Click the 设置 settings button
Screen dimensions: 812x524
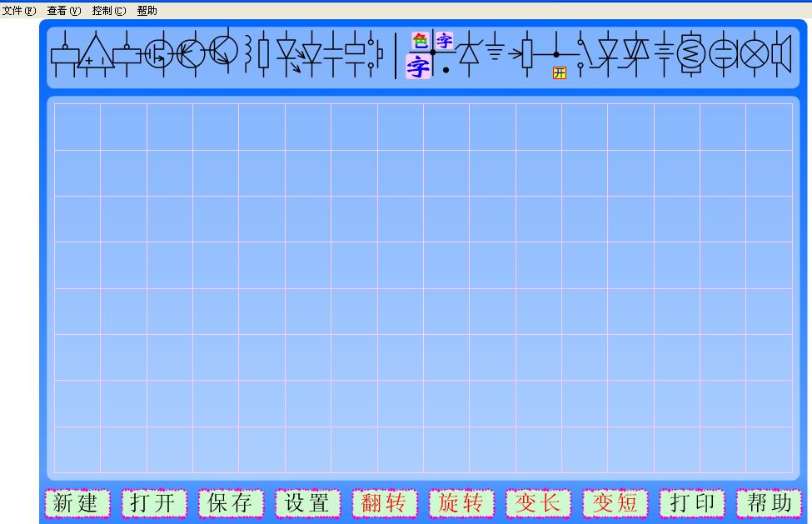pos(307,503)
